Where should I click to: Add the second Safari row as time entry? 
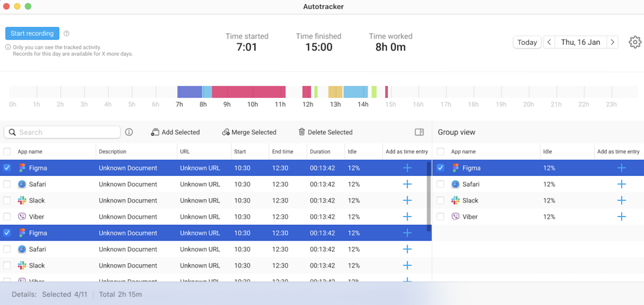coord(407,249)
